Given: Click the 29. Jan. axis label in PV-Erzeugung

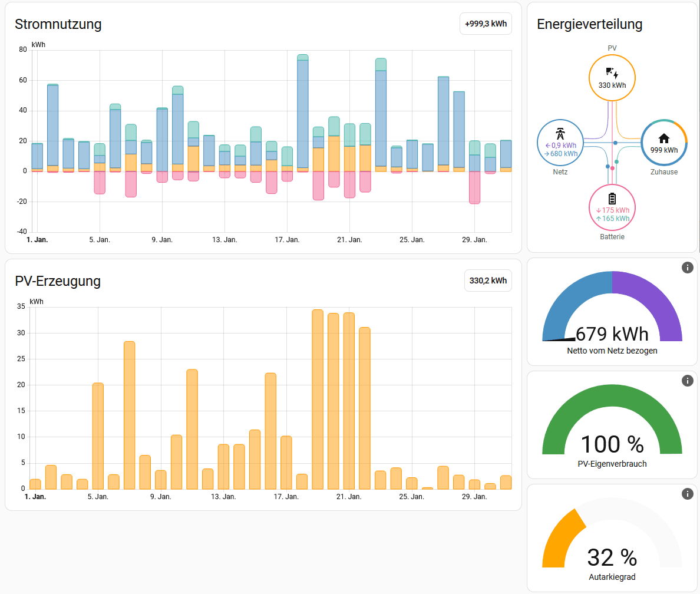Looking at the screenshot, I should (474, 497).
